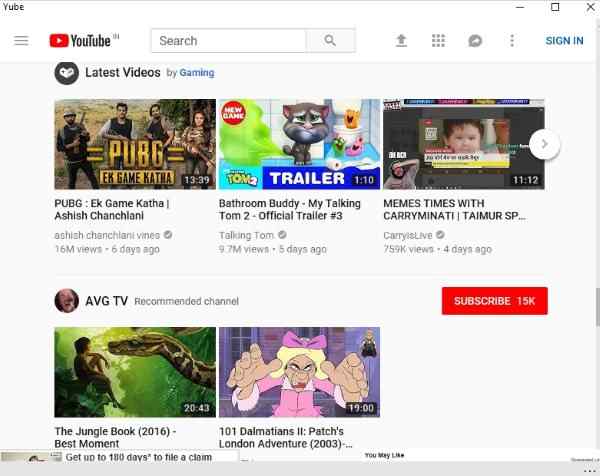
Task: Open title The Jungle Book (2016) - Best Moment
Action: point(115,437)
